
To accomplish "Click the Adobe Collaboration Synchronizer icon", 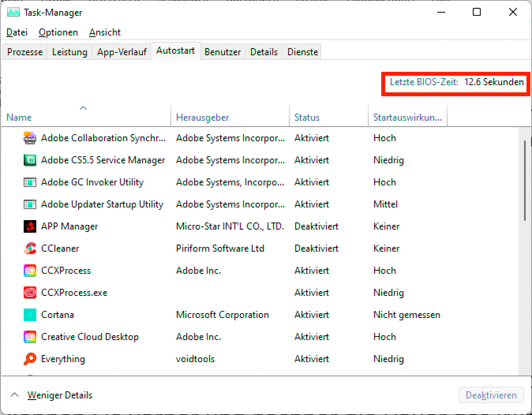I will click(x=30, y=138).
